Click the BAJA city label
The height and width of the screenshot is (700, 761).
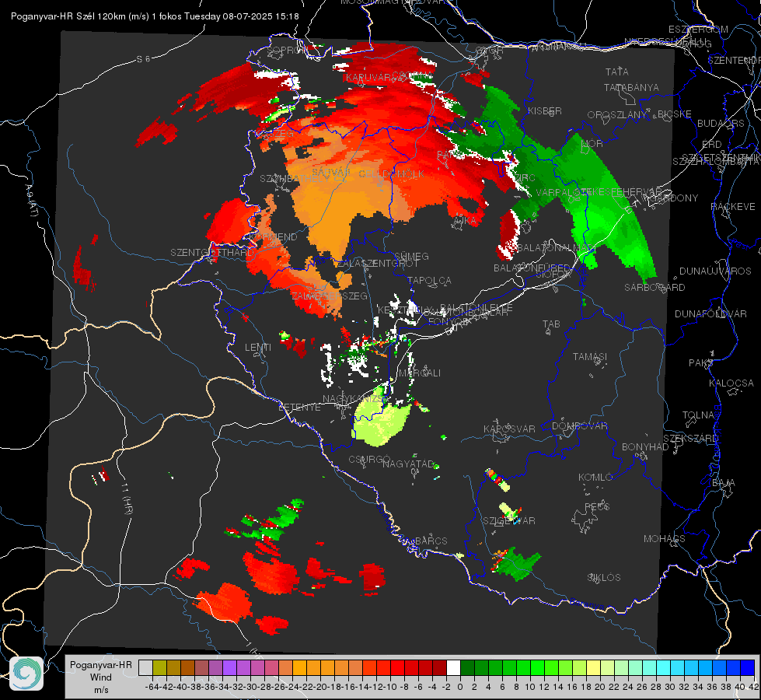tap(724, 482)
